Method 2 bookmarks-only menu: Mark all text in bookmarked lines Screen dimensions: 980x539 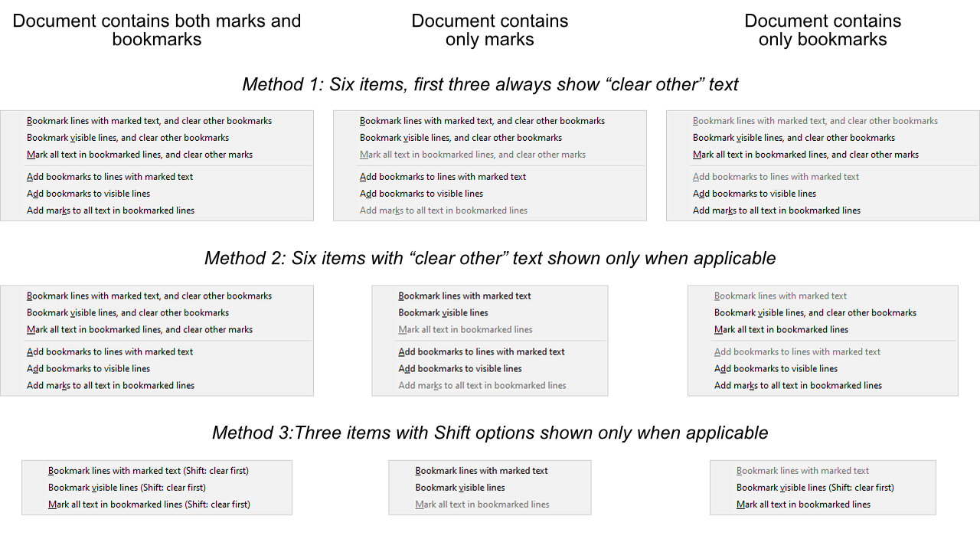[823, 329]
